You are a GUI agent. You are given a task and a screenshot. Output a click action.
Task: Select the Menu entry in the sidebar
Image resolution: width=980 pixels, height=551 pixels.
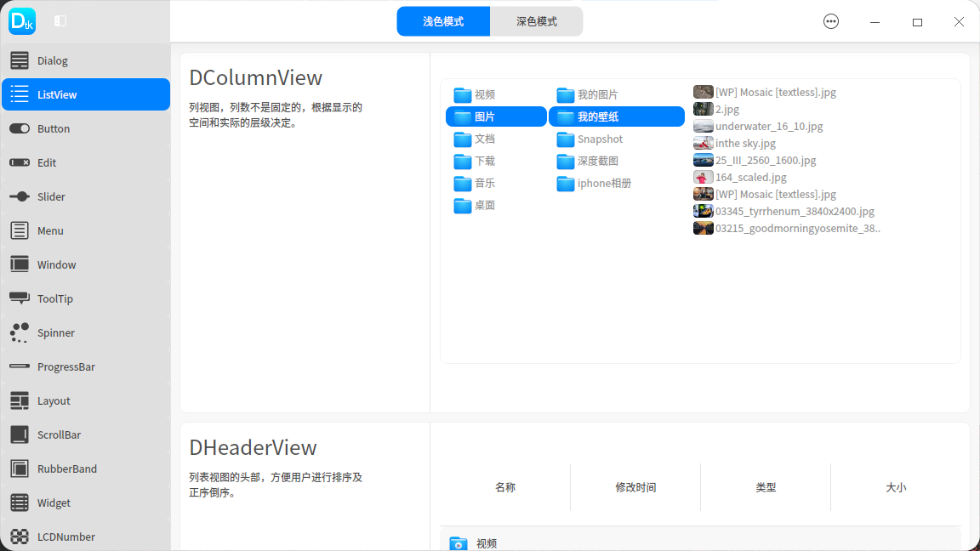click(x=20, y=230)
